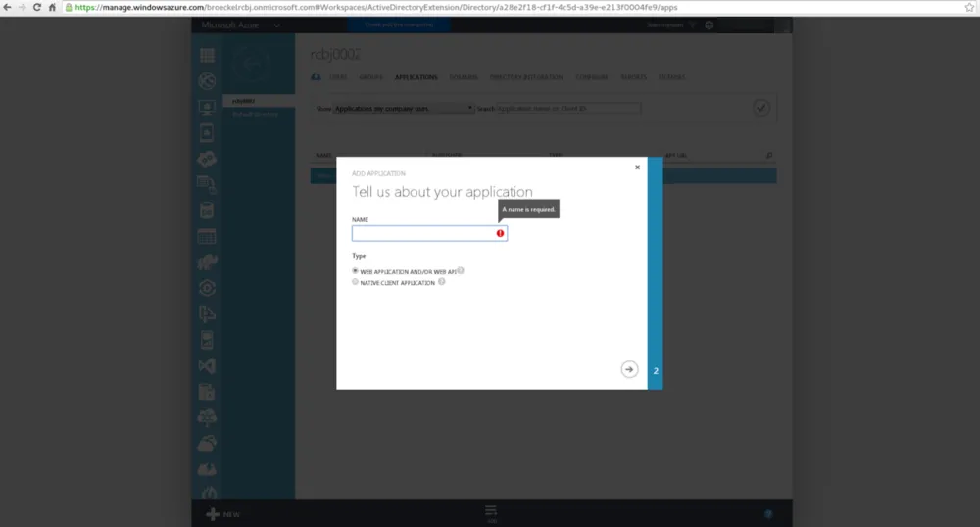Open the Configure tab
980x527 pixels.
592,77
